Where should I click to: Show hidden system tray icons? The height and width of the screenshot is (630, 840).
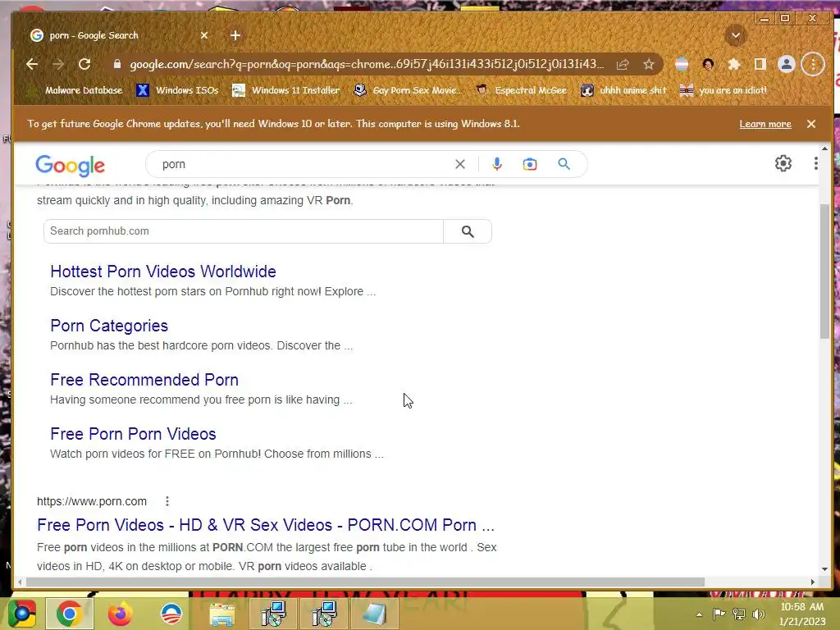tap(699, 614)
